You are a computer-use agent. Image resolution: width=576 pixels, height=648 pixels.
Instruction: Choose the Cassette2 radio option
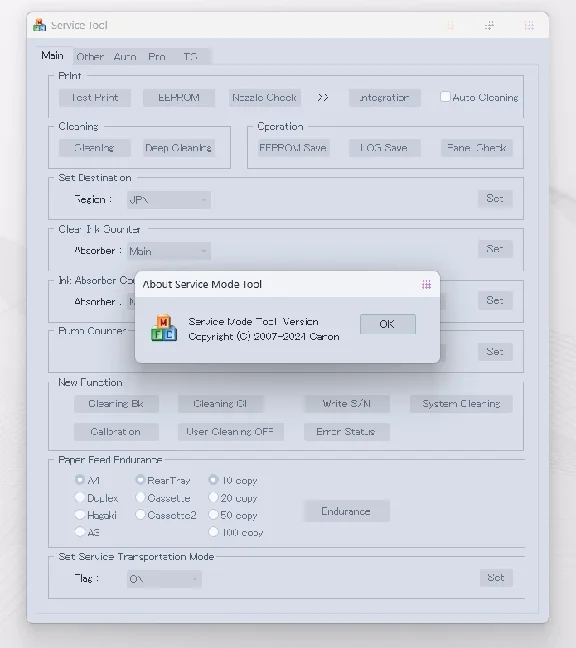pyautogui.click(x=140, y=515)
